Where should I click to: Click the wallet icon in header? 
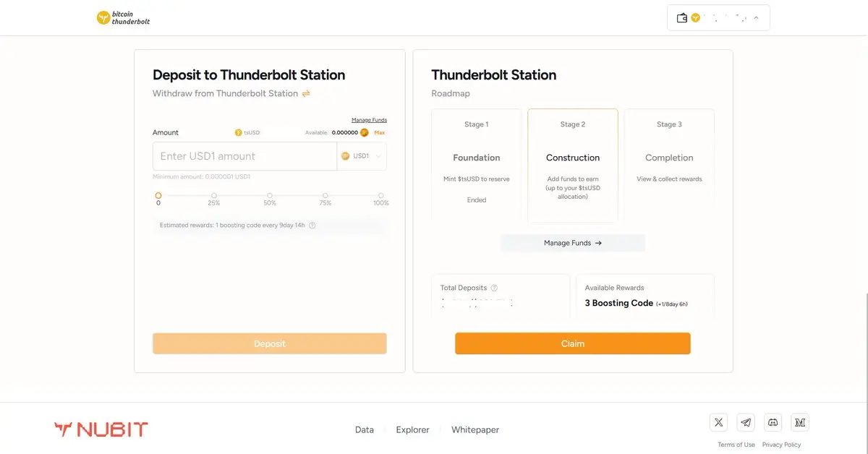pos(681,18)
